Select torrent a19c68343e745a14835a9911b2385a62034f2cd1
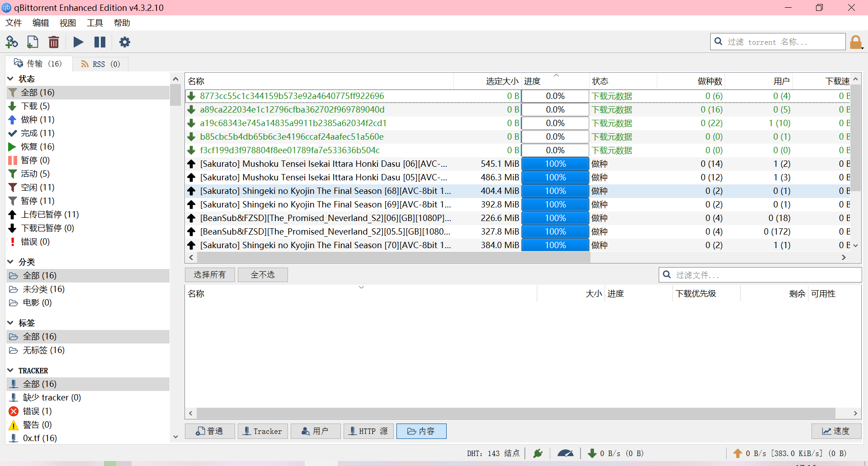 coord(293,123)
